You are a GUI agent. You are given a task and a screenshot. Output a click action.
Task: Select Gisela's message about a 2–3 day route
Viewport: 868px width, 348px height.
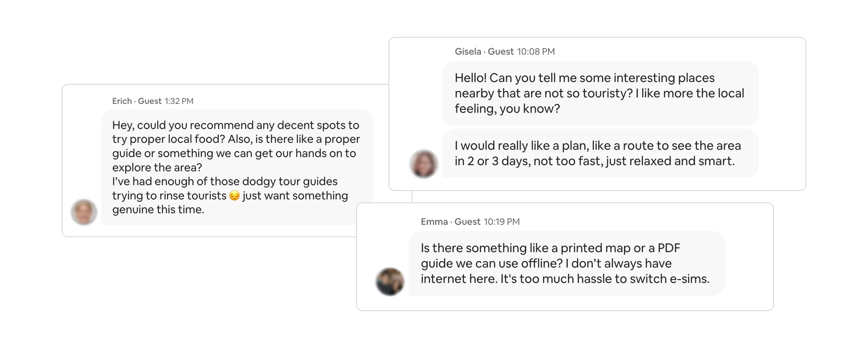pyautogui.click(x=599, y=153)
